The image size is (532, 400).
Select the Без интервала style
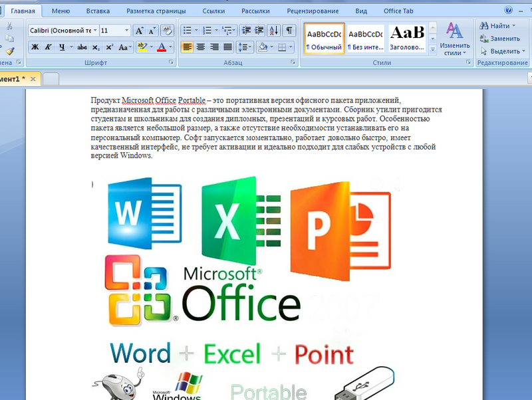[366, 39]
